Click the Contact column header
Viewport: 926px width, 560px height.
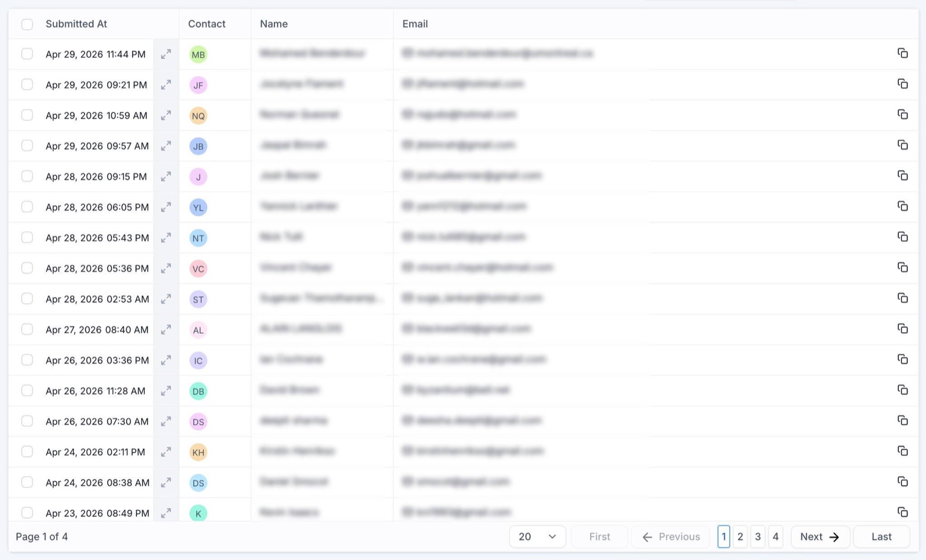[x=207, y=24]
